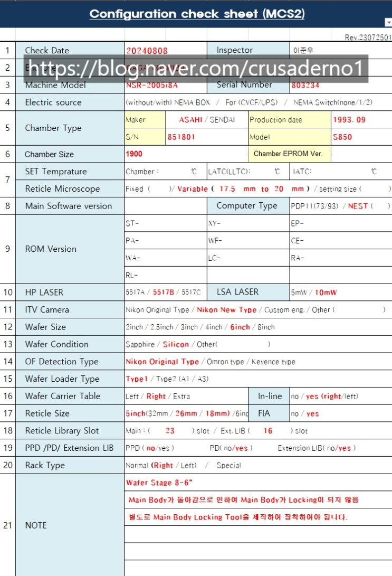Viewport: 392px width, 576px height.
Task: Select the RL- ROM version cell
Action: (x=166, y=275)
